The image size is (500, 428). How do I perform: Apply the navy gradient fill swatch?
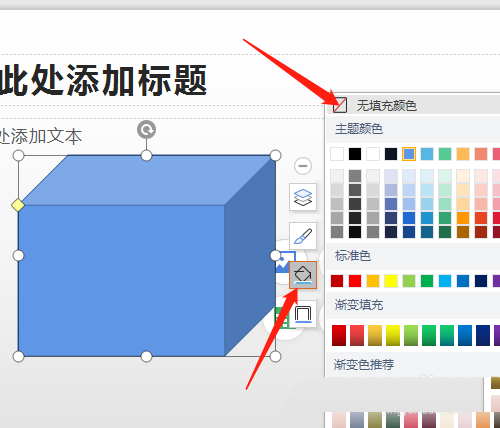click(483, 335)
